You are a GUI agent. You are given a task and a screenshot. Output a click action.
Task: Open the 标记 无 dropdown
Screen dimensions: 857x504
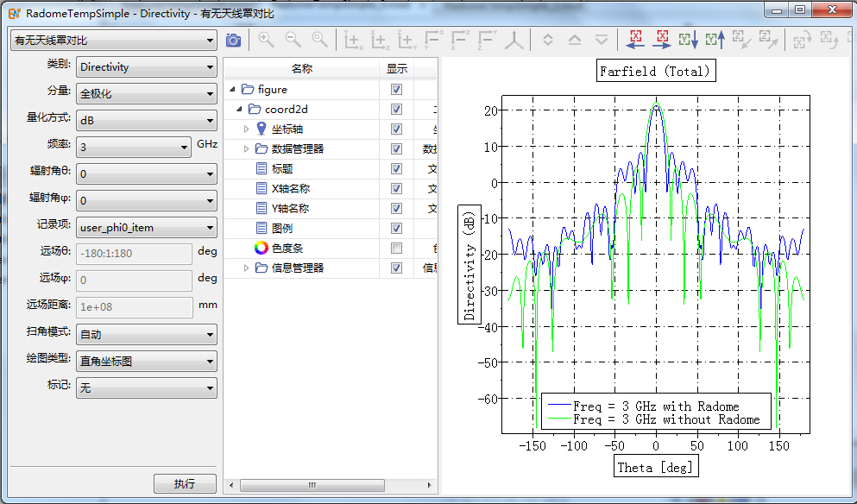click(147, 388)
